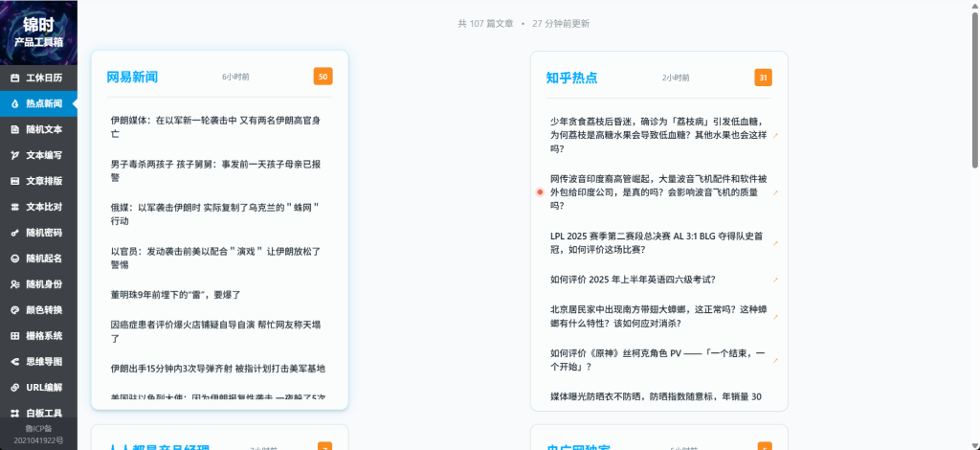980x450 pixels.
Task: Select 随机身份 sidebar item
Action: tap(38, 283)
